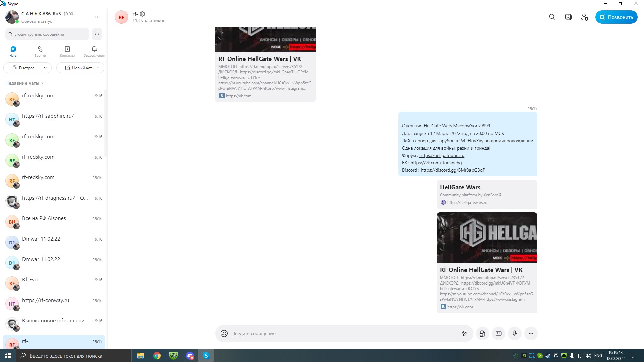Open the emoji picker

click(224, 333)
